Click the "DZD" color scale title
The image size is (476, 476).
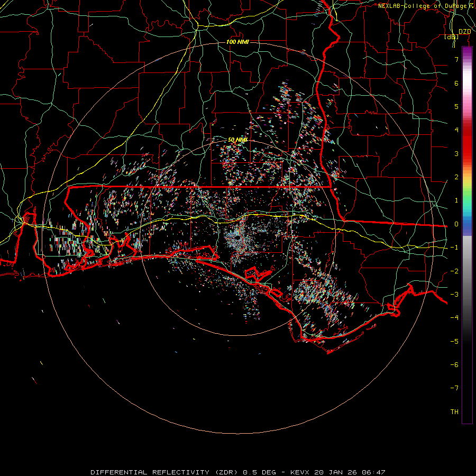click(x=464, y=32)
